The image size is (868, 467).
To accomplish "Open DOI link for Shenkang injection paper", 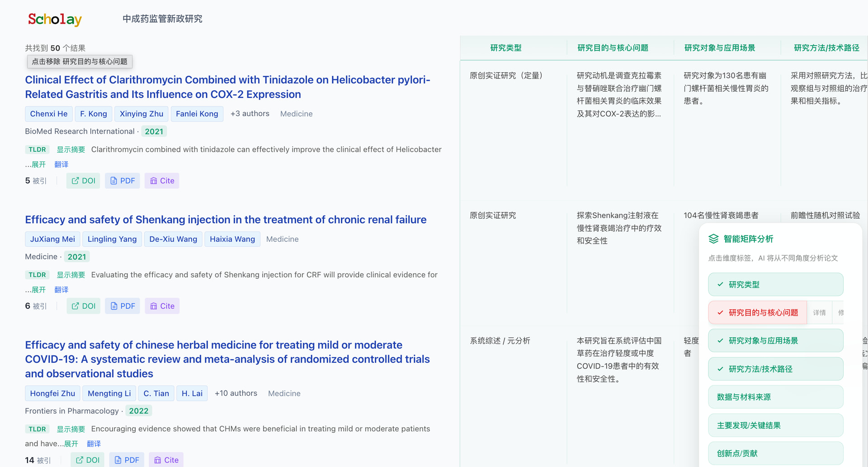I will 83,306.
